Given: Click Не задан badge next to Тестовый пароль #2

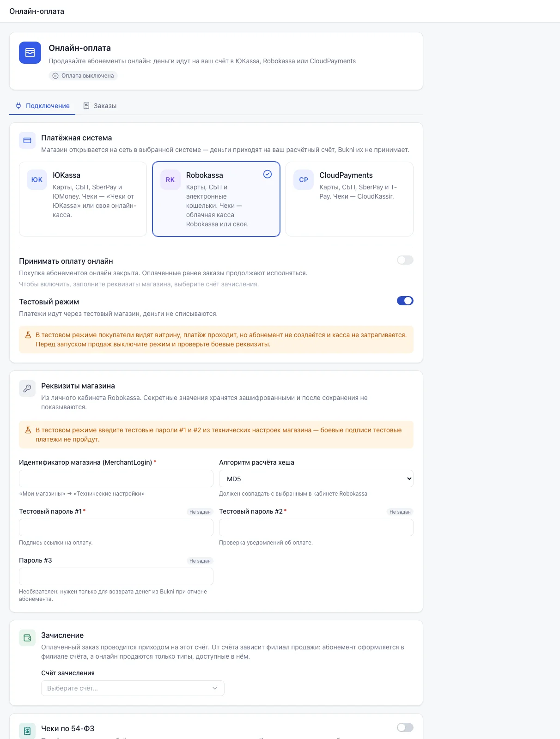Looking at the screenshot, I should point(400,512).
